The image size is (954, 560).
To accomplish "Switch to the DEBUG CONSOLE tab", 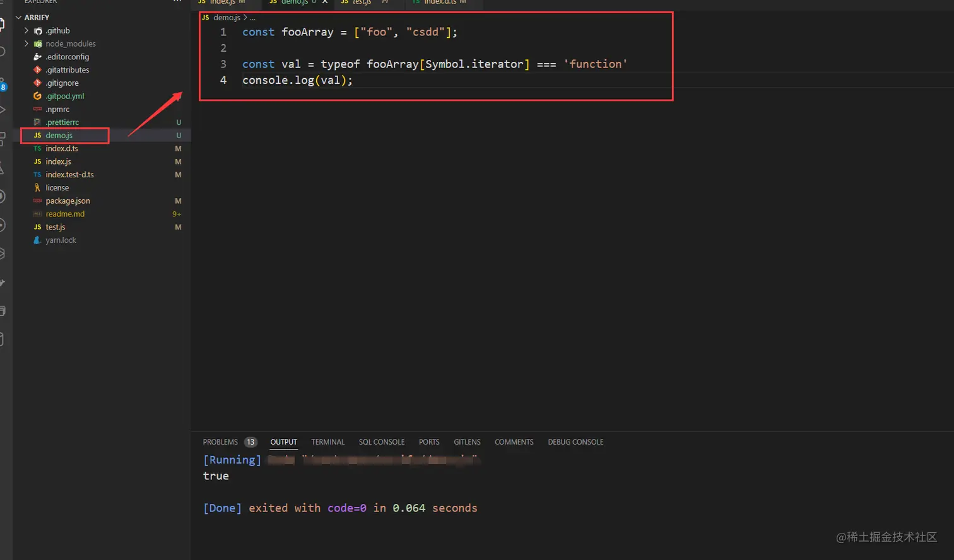I will pos(575,442).
